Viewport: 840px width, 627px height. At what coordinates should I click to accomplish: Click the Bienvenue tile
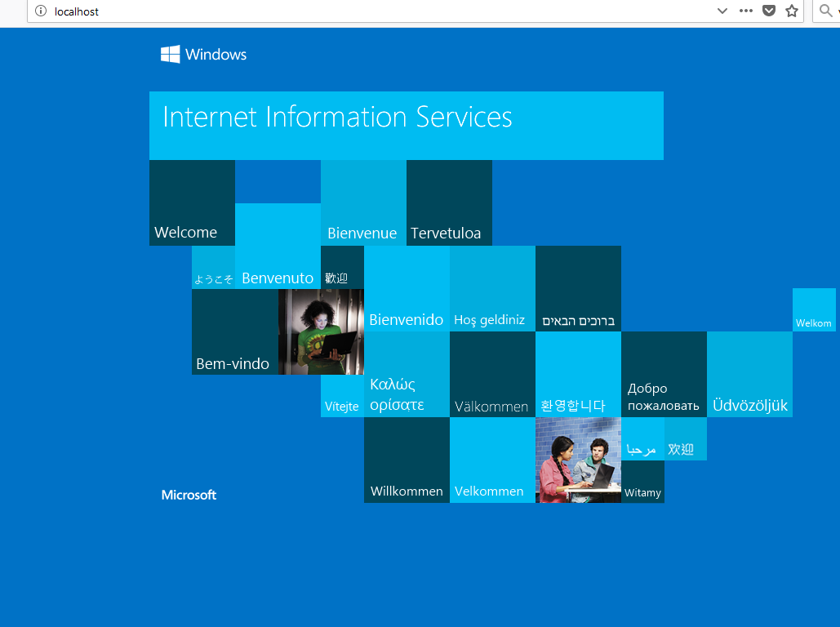[x=363, y=202]
